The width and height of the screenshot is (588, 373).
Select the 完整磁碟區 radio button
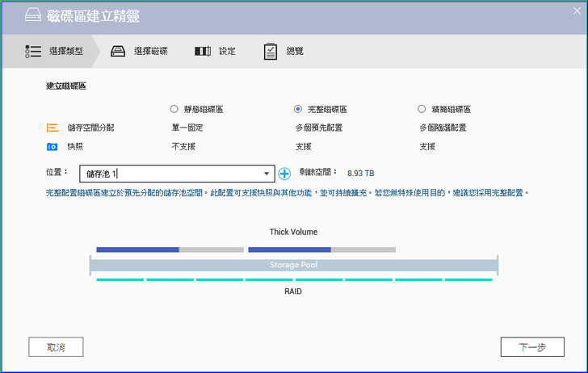click(298, 109)
